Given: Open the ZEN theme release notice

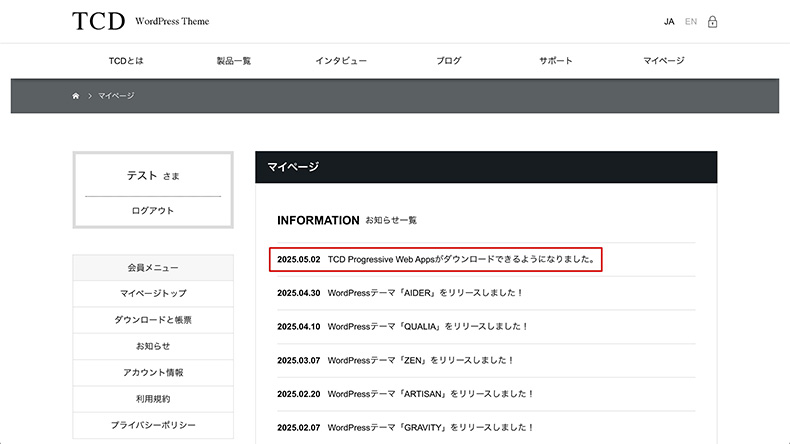Looking at the screenshot, I should (x=421, y=360).
